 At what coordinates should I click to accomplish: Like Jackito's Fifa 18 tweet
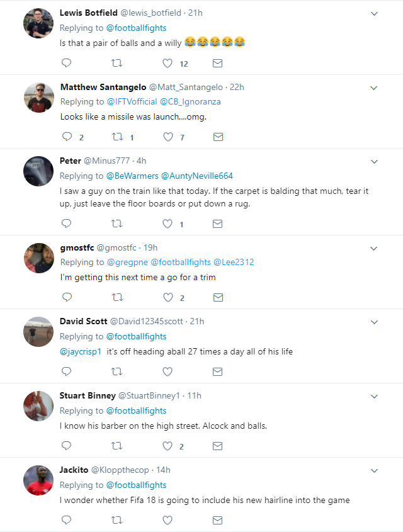167,520
